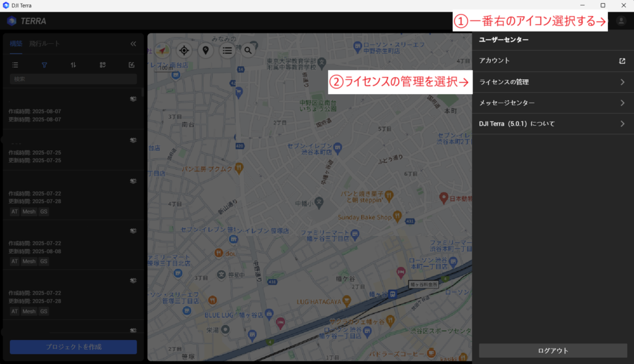
Task: Click the プロジェクトを作成 button
Action: coord(73,347)
